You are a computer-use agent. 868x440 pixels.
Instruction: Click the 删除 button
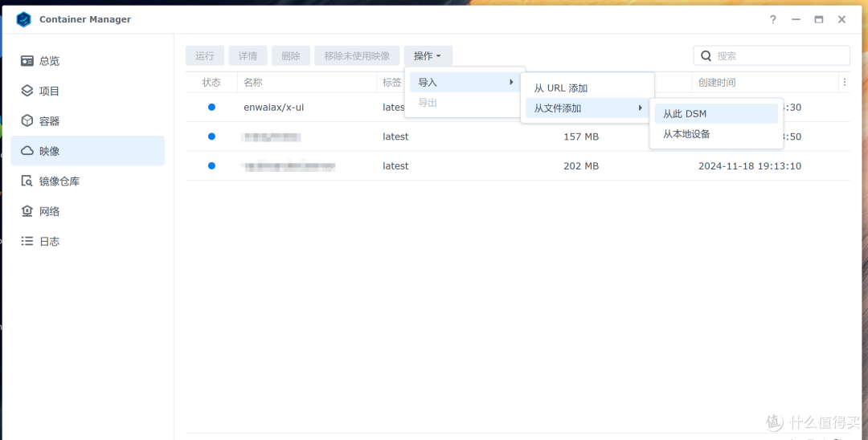291,56
